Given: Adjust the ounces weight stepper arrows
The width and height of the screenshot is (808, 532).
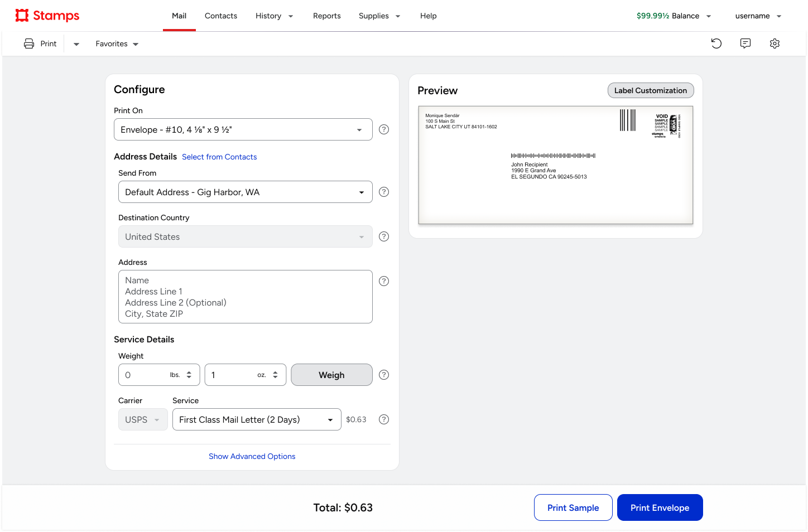Looking at the screenshot, I should coord(275,375).
